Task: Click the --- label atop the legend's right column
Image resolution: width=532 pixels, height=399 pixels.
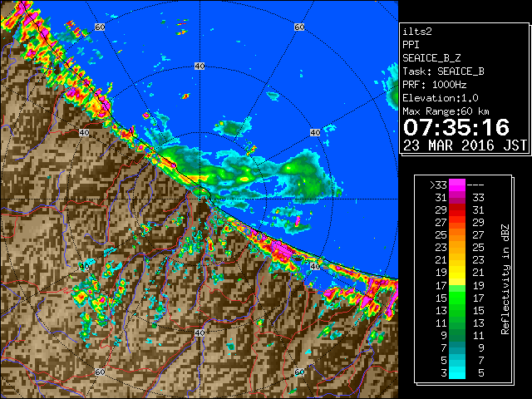Action: point(475,185)
